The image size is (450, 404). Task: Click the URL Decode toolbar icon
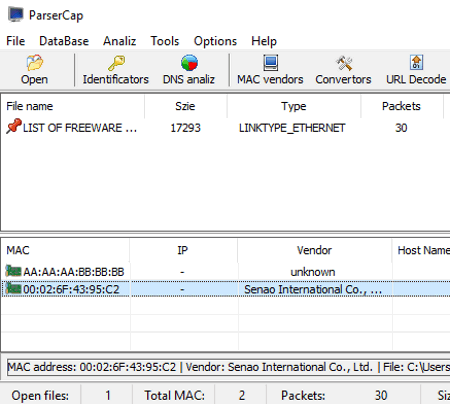click(x=416, y=63)
